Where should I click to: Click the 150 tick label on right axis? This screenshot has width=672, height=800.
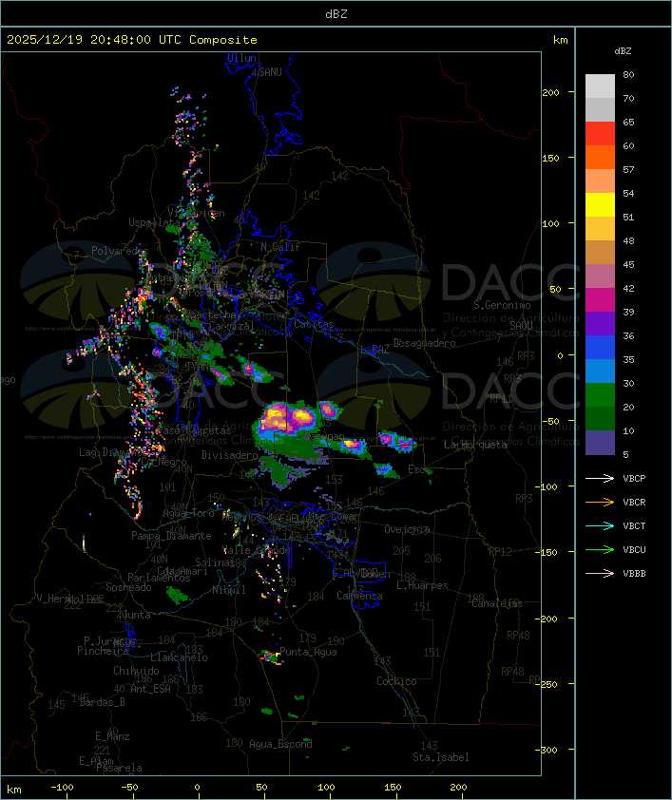(x=550, y=158)
